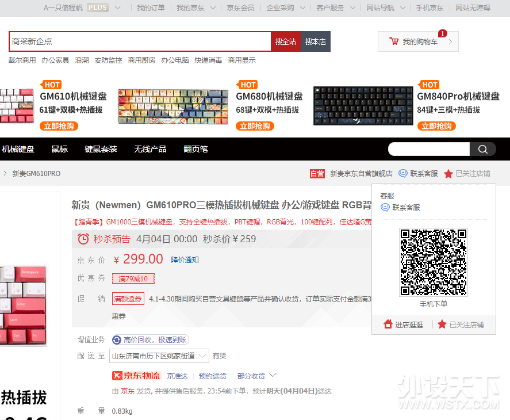
Task: Click the 降价通知 link
Action: 185,259
